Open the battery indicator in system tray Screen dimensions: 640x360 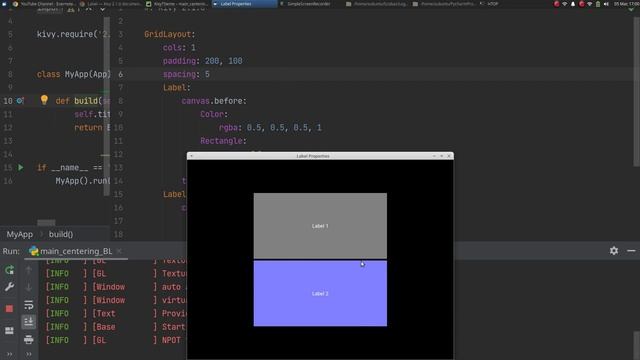[x=598, y=4]
